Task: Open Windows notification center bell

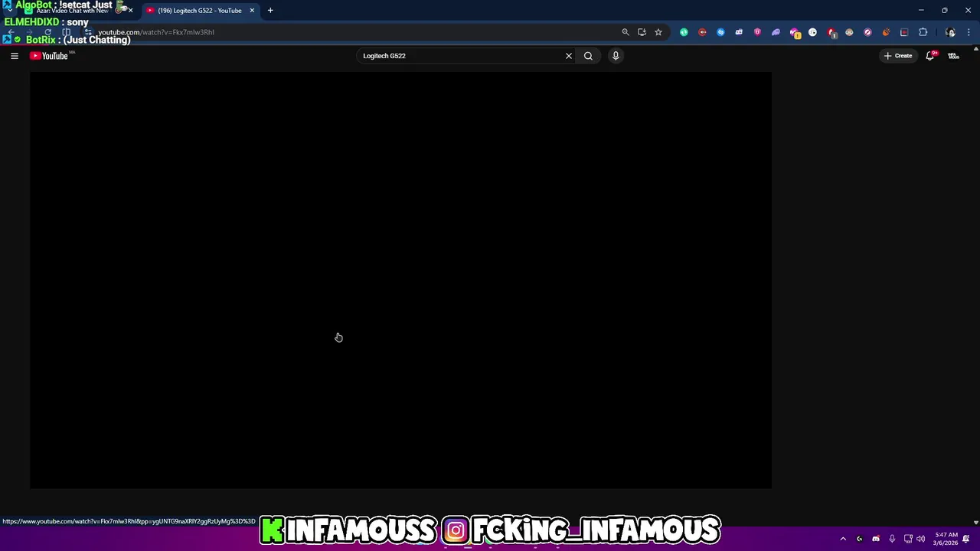Action: [966, 539]
